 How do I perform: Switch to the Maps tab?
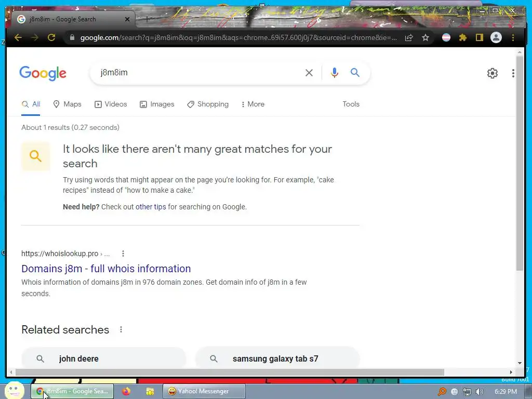pyautogui.click(x=67, y=104)
